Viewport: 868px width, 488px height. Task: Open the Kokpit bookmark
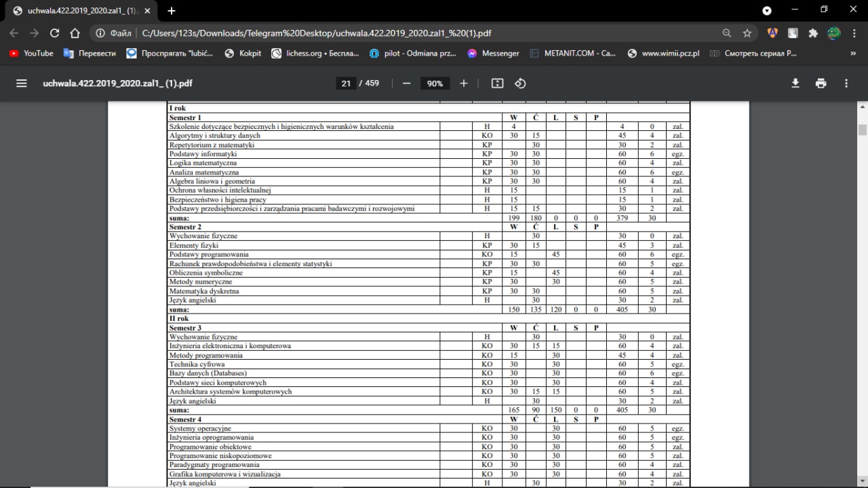pos(243,53)
